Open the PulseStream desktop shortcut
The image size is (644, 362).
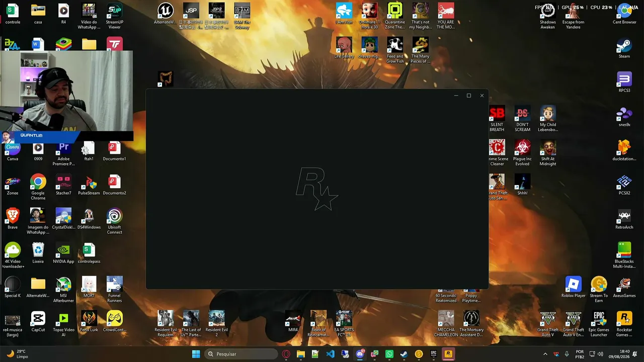[x=89, y=185]
